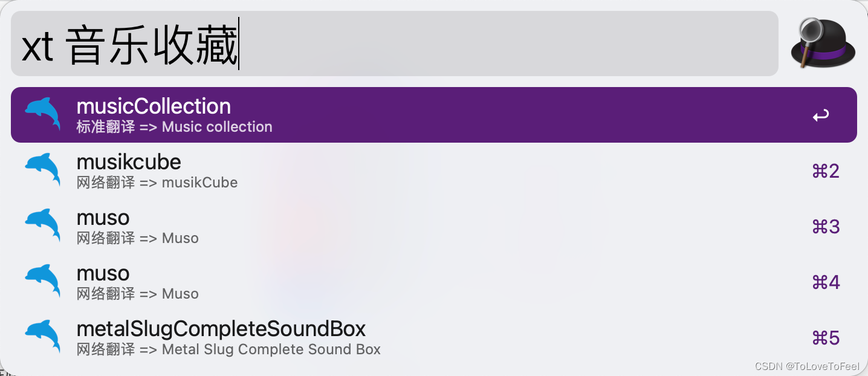Click dolphin icon beside musicCollection result

tap(43, 115)
